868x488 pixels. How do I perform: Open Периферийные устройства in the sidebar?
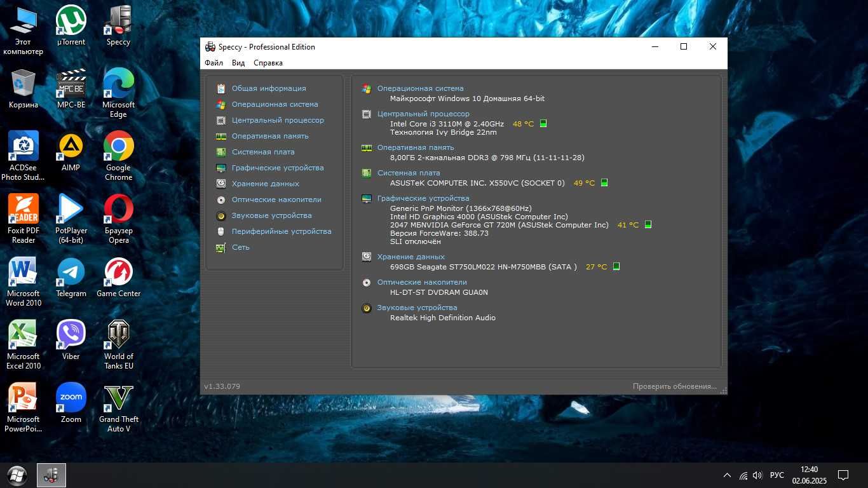coord(281,231)
